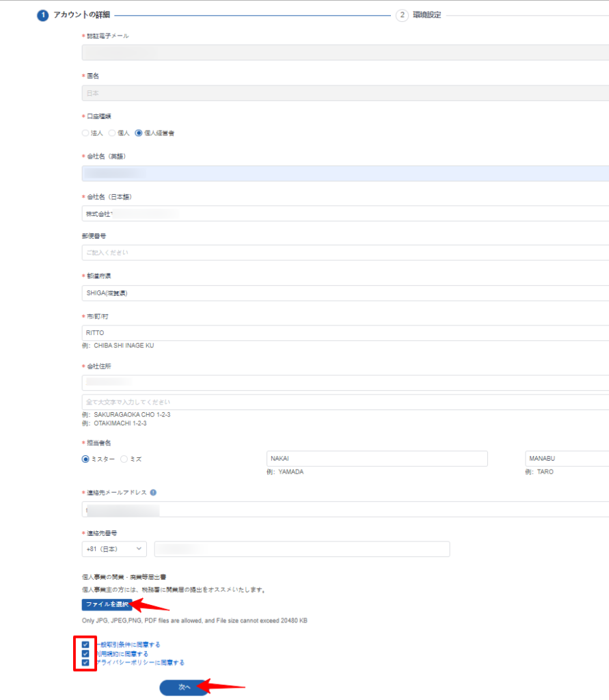Click the ファイルを選択 upload button

pos(107,604)
